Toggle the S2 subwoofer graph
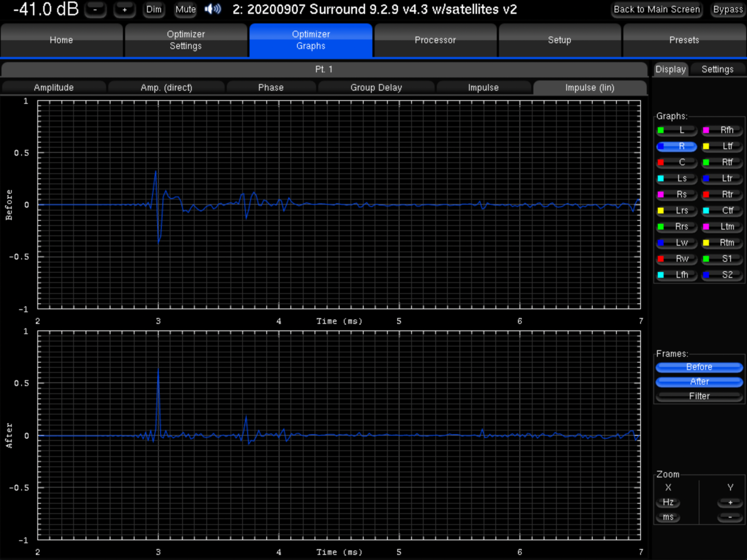 pyautogui.click(x=722, y=275)
